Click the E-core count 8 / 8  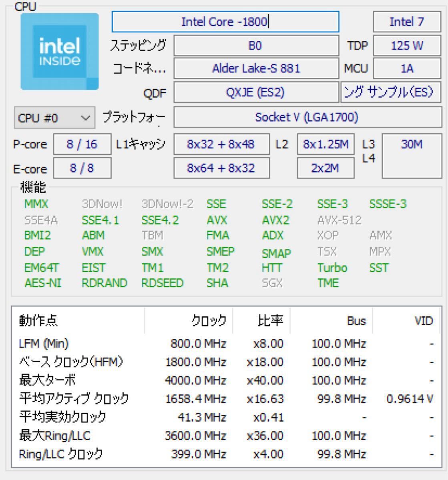click(82, 168)
